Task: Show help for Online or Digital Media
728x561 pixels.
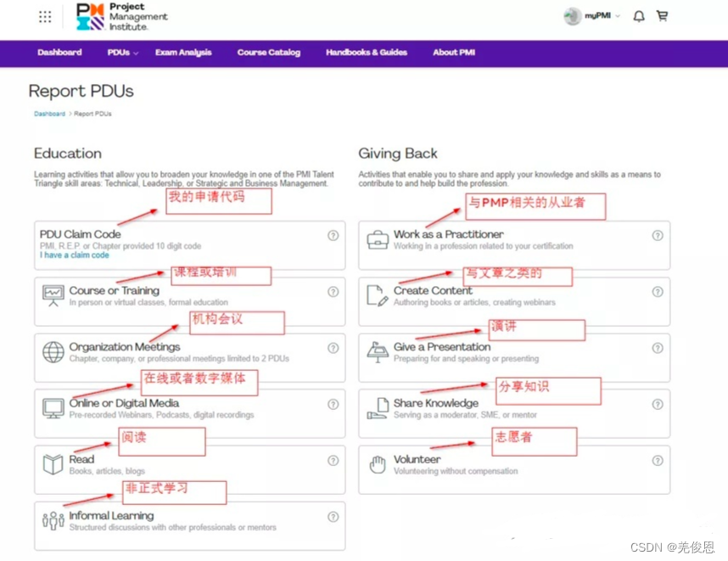Action: (333, 404)
